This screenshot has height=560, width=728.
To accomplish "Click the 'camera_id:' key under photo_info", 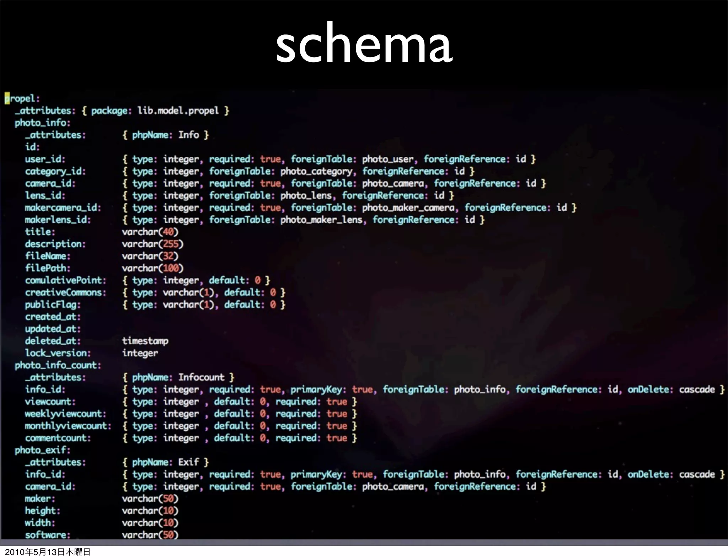I will (x=50, y=183).
